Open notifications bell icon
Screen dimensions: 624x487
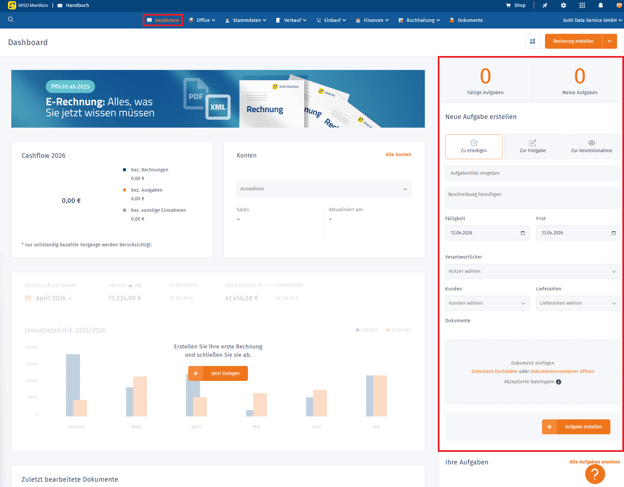(x=601, y=5)
